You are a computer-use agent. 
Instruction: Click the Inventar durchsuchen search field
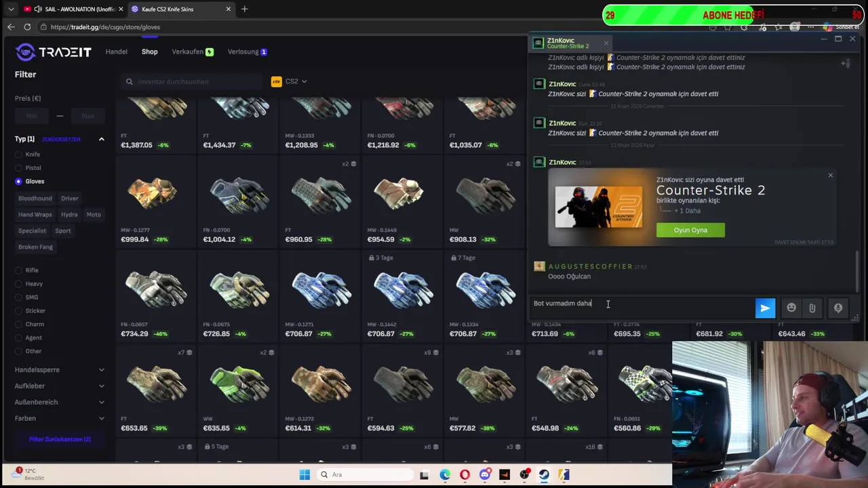tap(191, 81)
